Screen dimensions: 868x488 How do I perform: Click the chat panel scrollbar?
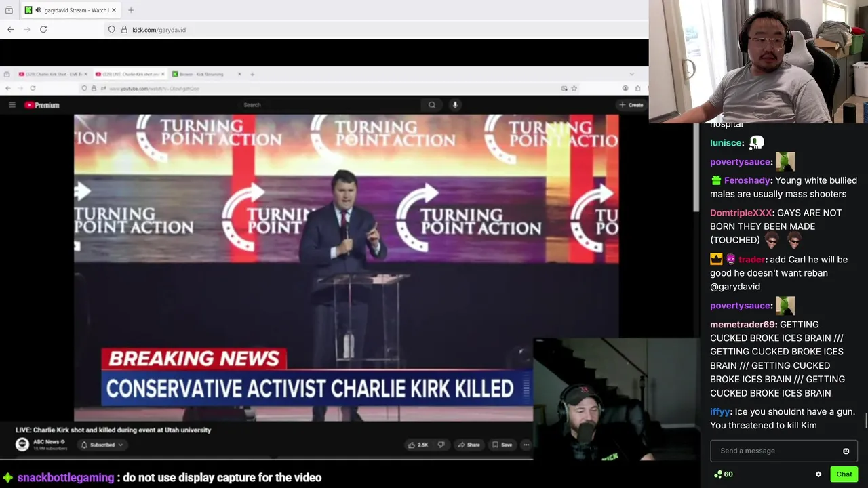[x=866, y=420]
